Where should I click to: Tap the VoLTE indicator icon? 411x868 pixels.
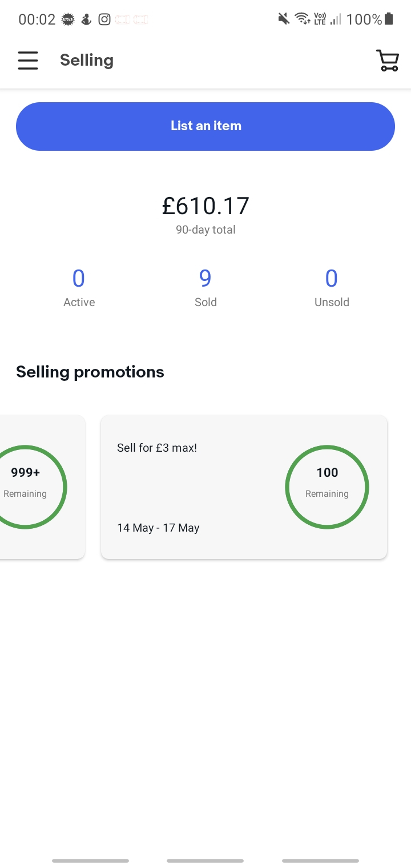tap(320, 19)
